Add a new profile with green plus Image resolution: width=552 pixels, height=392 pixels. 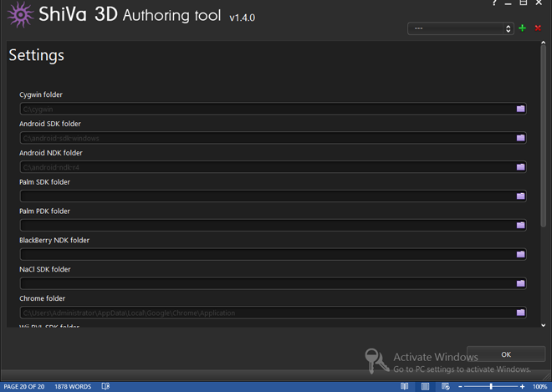(x=523, y=28)
